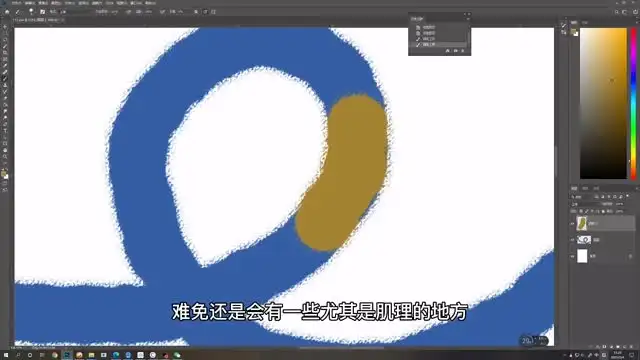
Task: Open the third menu bar item Image
Action: pos(43,3)
